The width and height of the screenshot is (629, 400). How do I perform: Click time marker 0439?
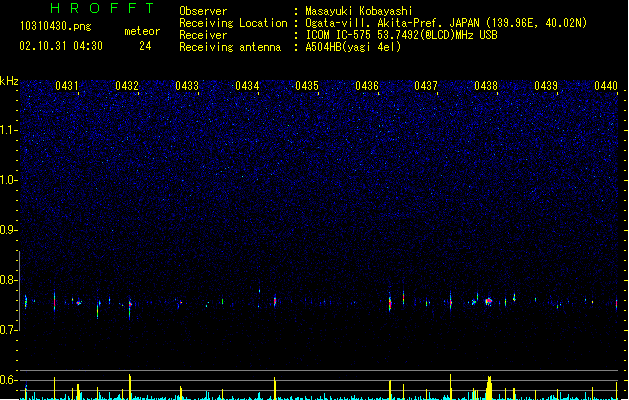click(x=546, y=86)
